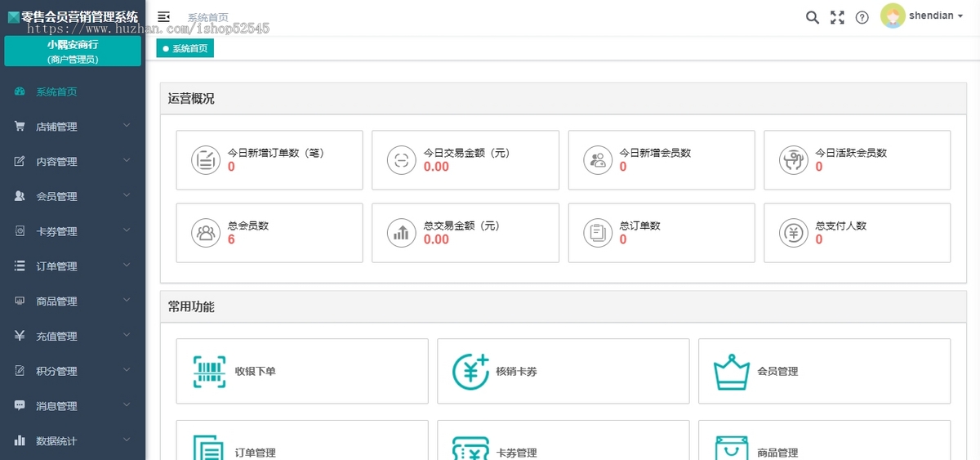Click the 今日活跃会员数 icon
Screen dimensions: 980x460
coord(794,159)
